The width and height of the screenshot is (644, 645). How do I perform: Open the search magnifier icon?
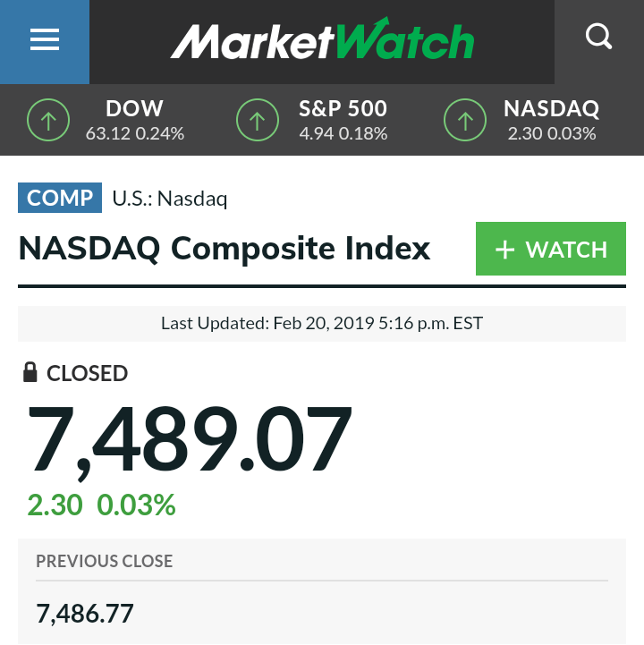(x=598, y=37)
